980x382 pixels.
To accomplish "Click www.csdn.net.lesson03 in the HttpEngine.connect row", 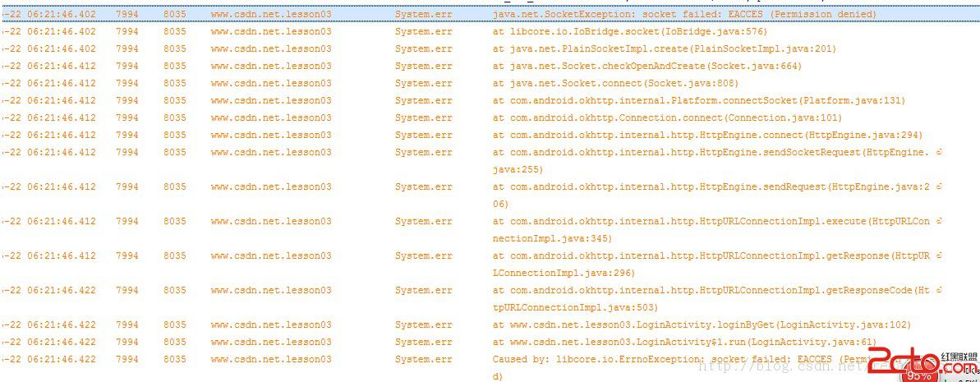I will (271, 135).
